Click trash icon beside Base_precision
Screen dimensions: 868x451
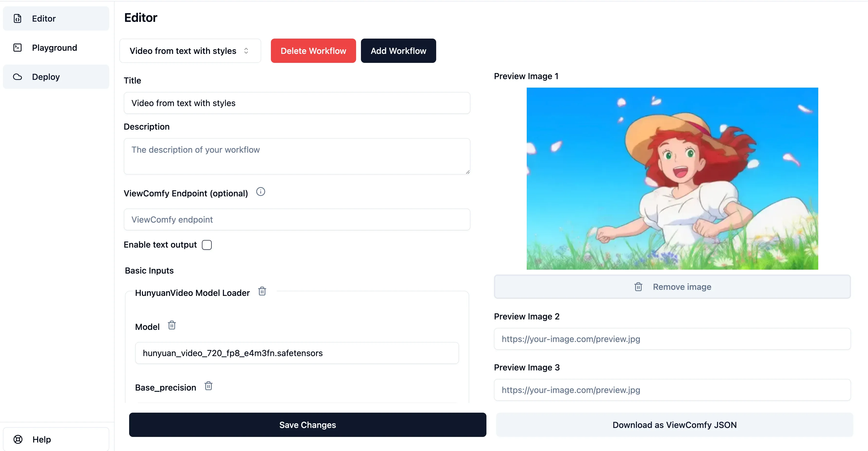coord(209,386)
